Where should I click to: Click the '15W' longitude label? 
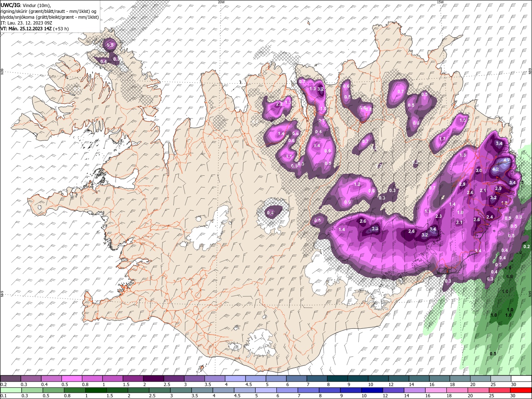point(441,2)
